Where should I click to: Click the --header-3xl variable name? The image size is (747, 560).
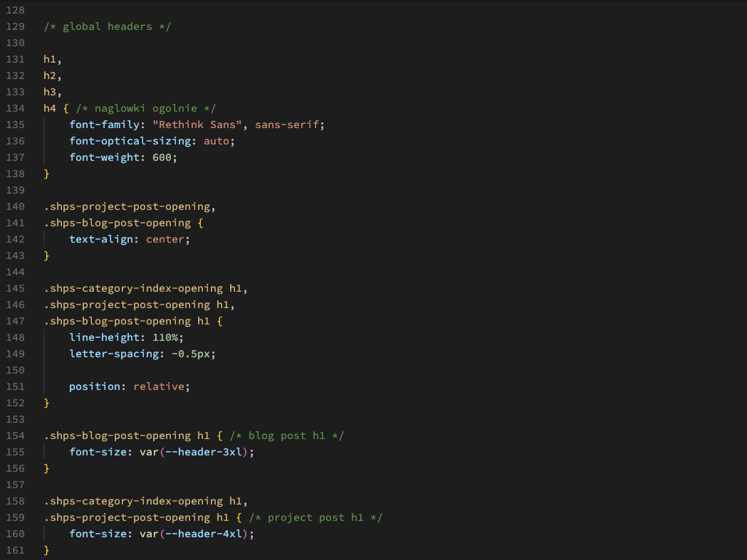click(207, 452)
